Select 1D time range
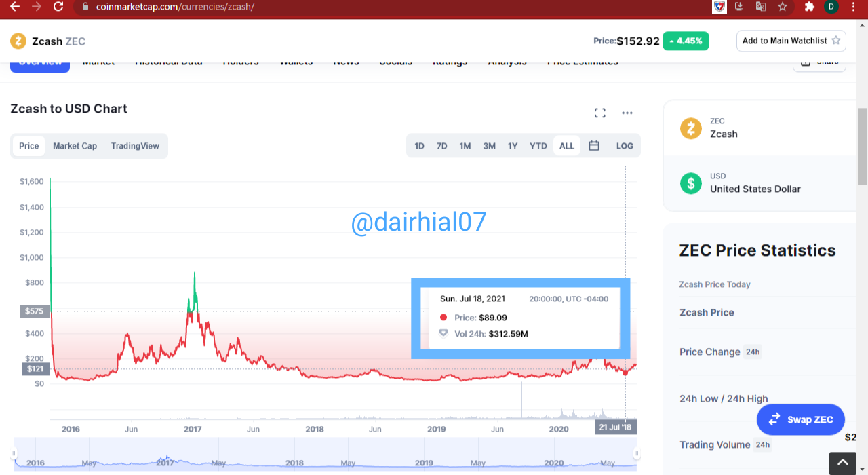 [x=419, y=146]
